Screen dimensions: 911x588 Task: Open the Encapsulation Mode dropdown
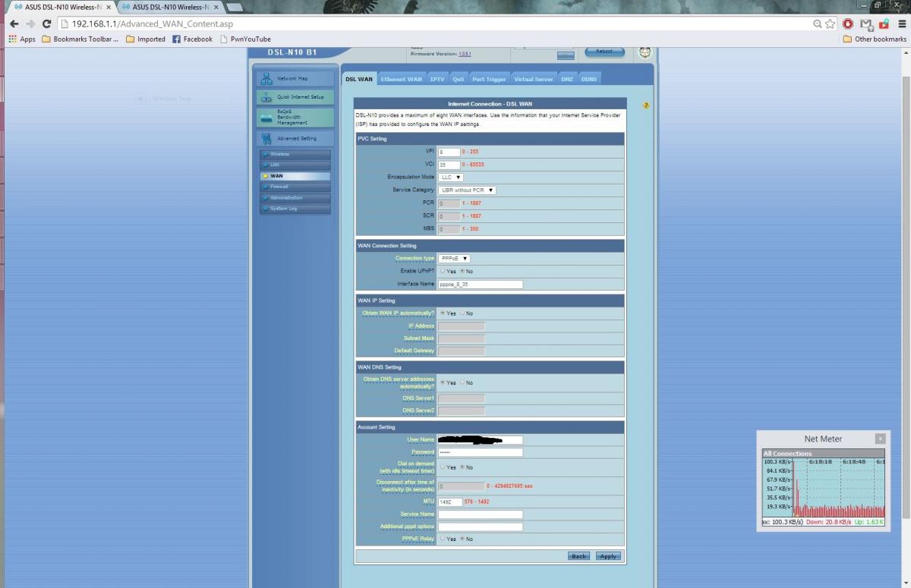(x=451, y=177)
